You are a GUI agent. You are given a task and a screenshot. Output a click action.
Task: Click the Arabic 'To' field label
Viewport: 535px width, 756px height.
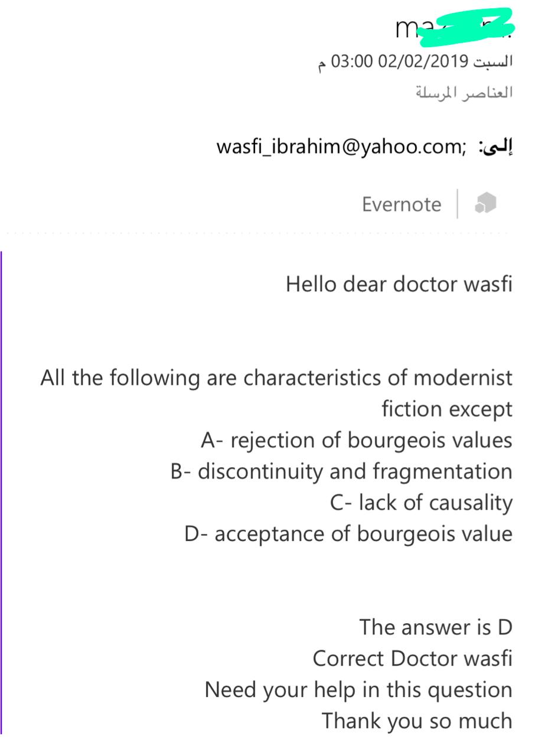(496, 146)
